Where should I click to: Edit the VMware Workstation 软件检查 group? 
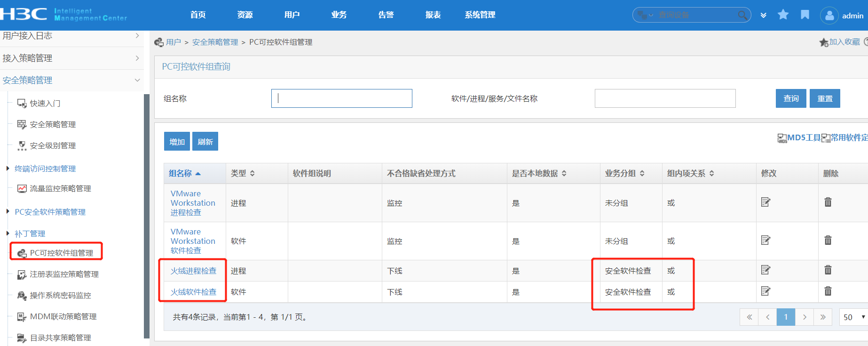point(765,240)
